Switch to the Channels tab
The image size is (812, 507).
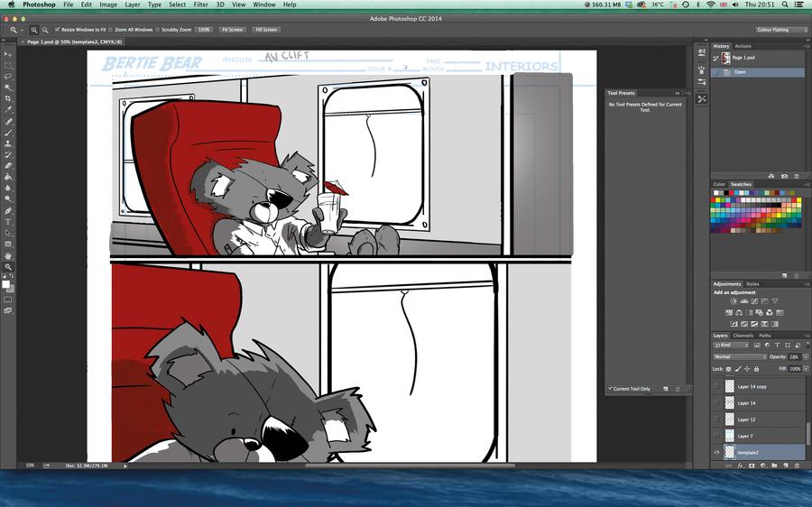[x=743, y=336]
